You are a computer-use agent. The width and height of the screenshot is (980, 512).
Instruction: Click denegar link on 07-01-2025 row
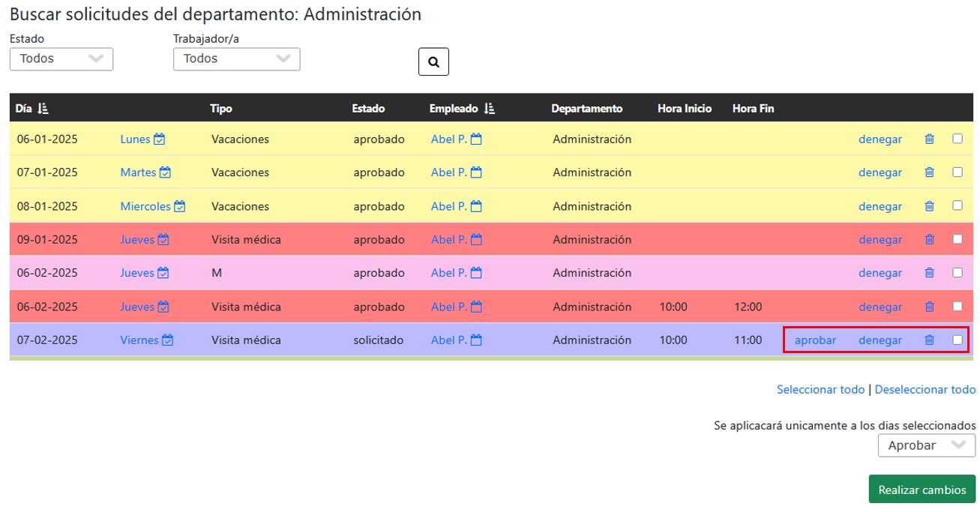pyautogui.click(x=880, y=172)
